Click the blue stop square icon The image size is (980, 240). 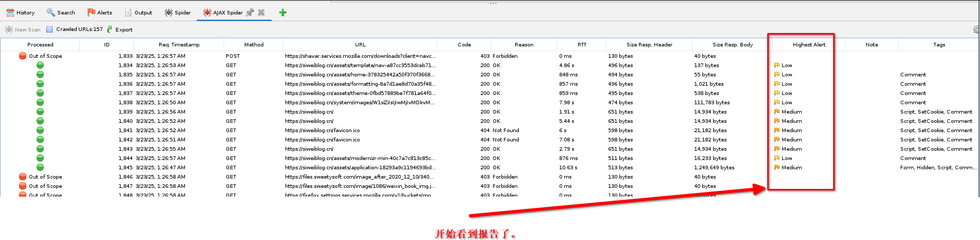49,29
